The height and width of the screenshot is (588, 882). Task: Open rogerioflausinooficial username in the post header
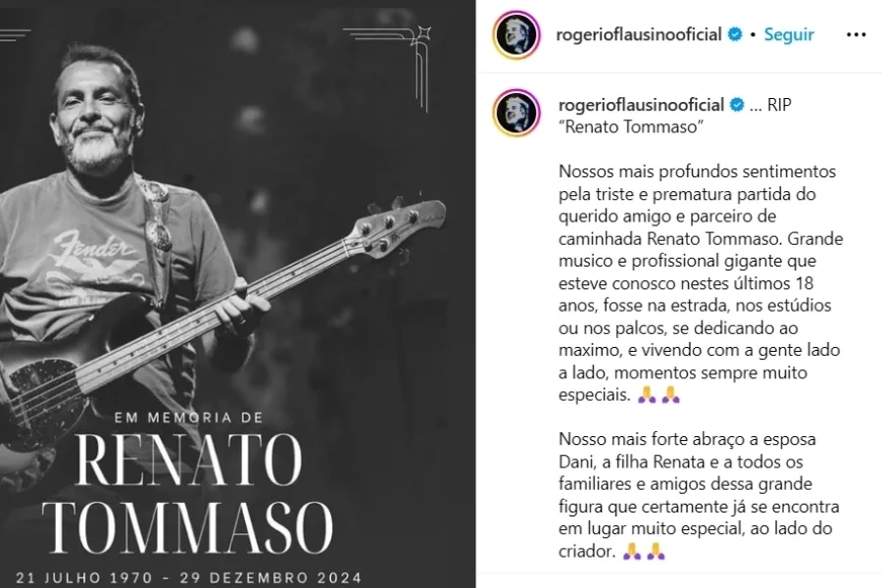[x=638, y=35]
